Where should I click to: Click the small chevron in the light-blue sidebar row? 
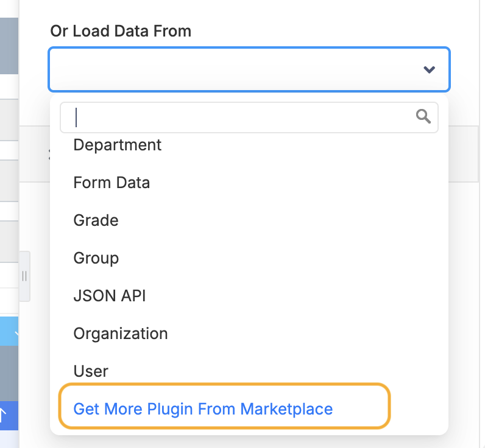(x=16, y=334)
